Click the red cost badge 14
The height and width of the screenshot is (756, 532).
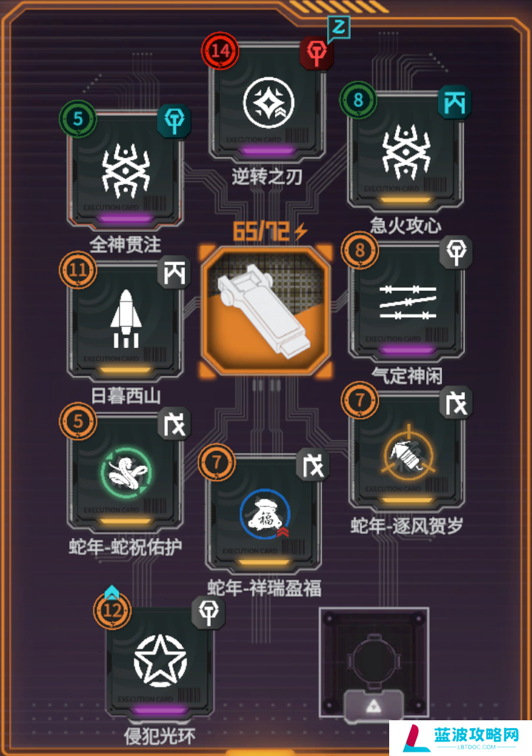[x=220, y=51]
